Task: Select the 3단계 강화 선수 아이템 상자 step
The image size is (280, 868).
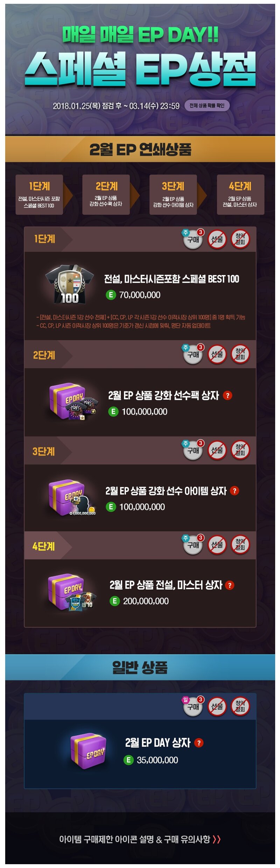Action: tap(173, 194)
